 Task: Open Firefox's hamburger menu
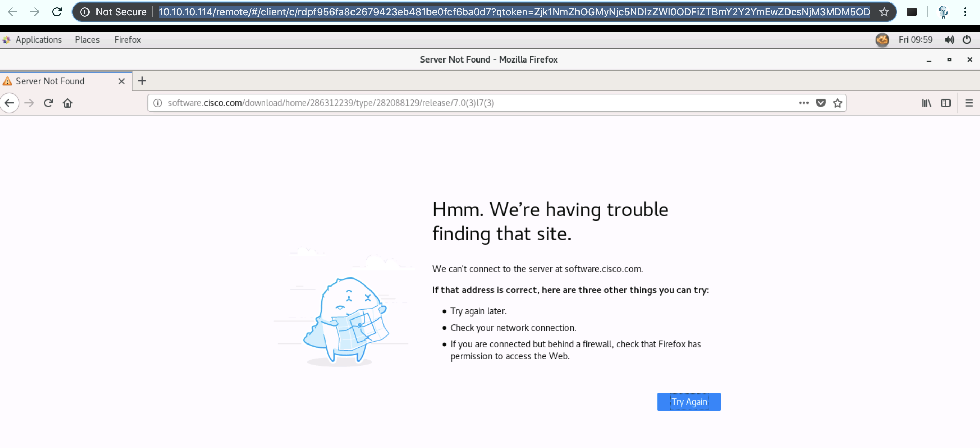click(969, 103)
